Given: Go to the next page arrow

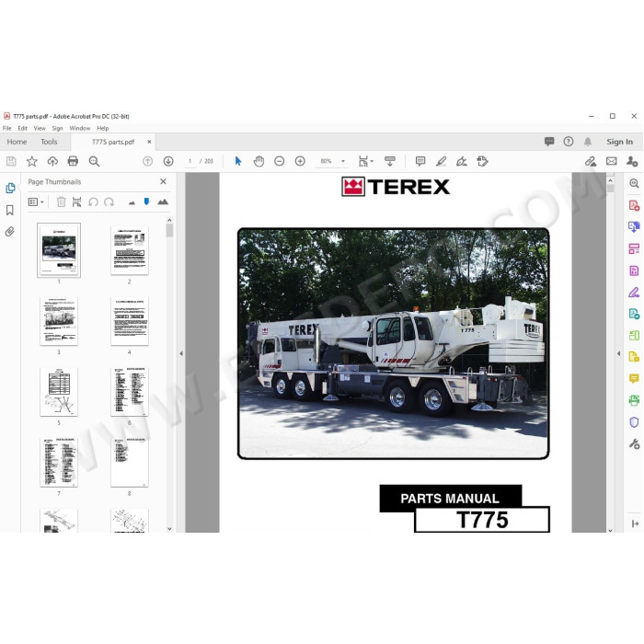Looking at the screenshot, I should [168, 161].
